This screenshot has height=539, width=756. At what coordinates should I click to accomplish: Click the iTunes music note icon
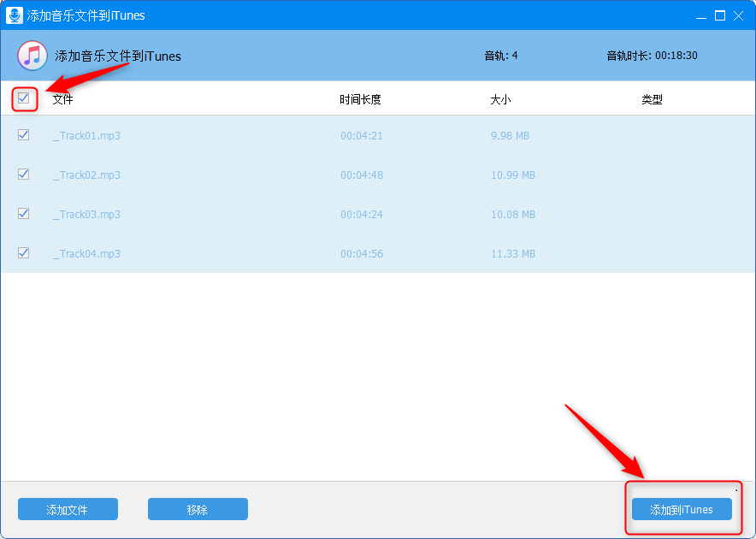click(x=32, y=56)
